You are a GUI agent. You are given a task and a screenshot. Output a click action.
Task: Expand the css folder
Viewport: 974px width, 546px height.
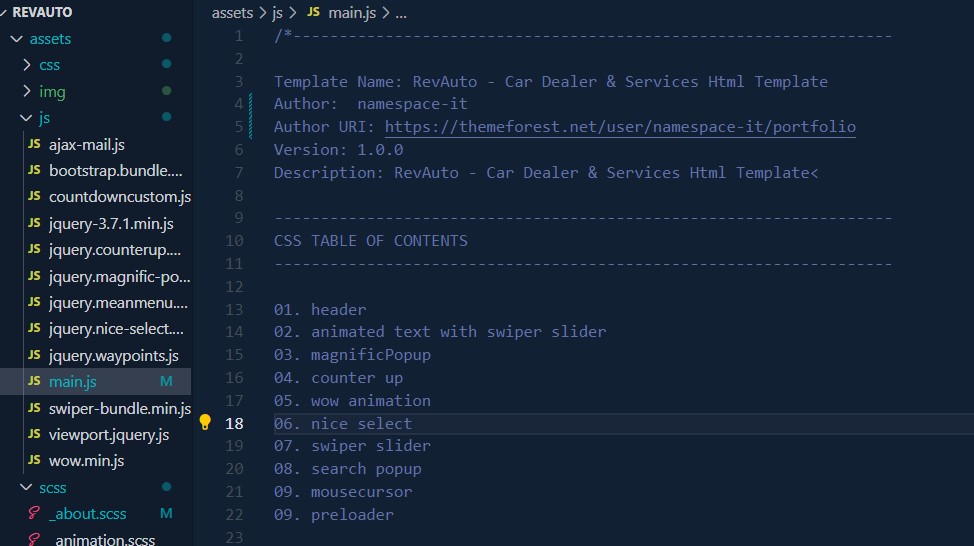tap(27, 65)
